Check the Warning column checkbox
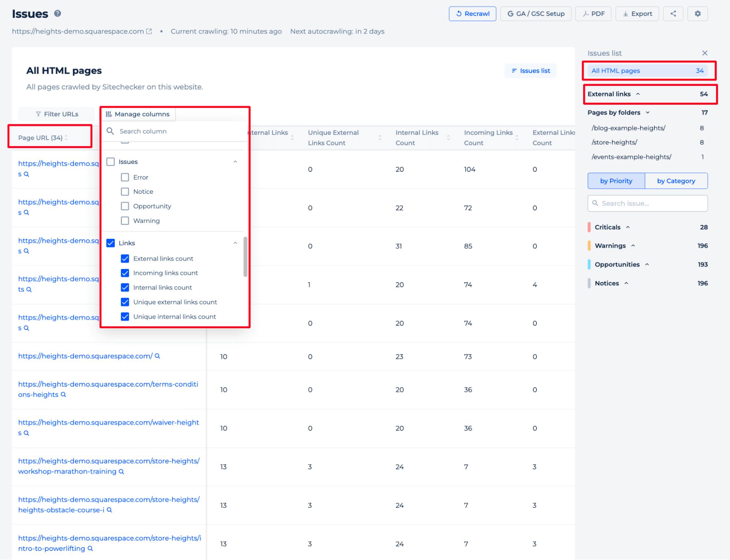Viewport: 730px width, 560px height. coord(125,221)
